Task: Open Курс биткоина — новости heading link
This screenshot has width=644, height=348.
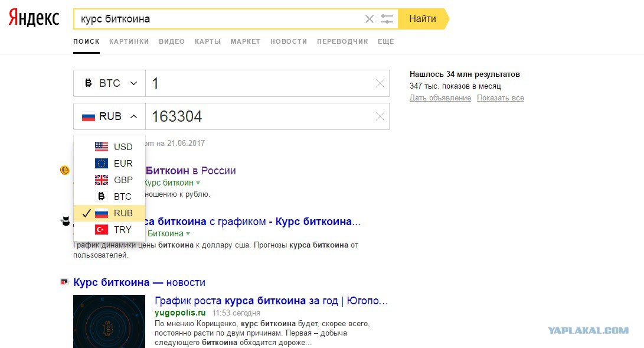Action: tap(139, 282)
